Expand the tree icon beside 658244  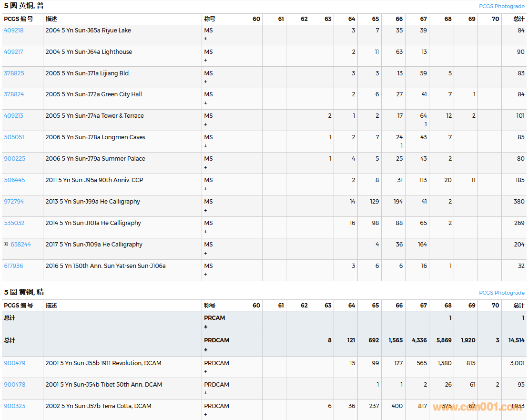coord(6,244)
